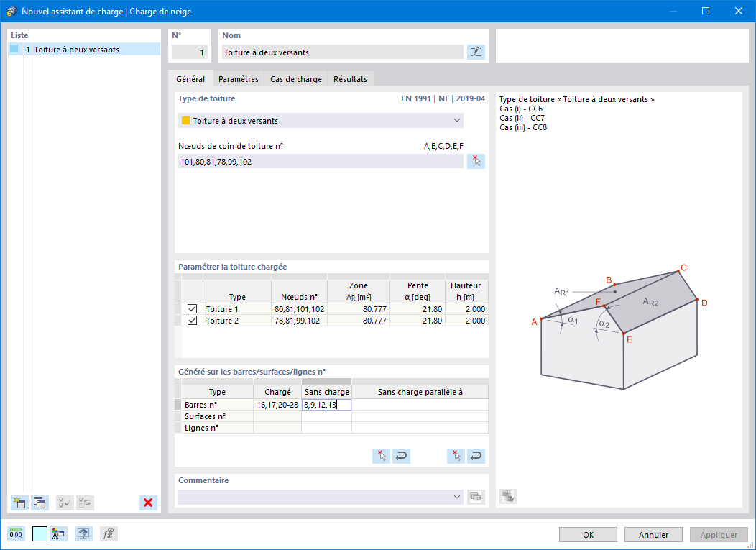Click Toiture 2 nodes cell 78,81,99,102
The width and height of the screenshot is (756, 550).
click(300, 321)
